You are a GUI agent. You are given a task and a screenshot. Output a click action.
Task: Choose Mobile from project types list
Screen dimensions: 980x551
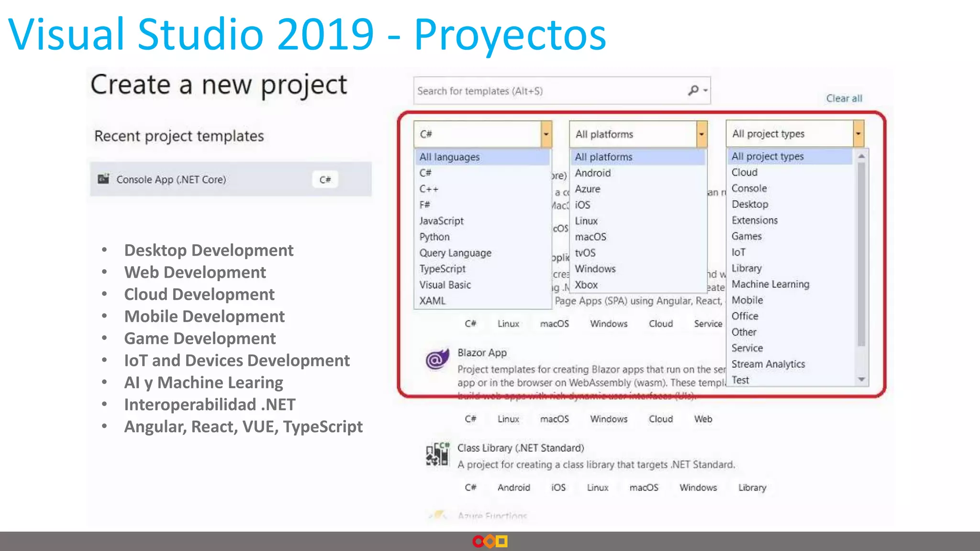click(790, 300)
